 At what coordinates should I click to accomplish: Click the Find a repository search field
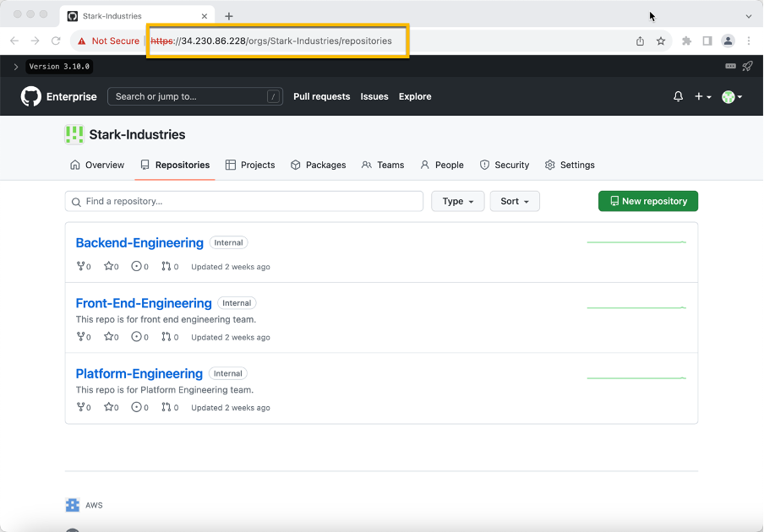pyautogui.click(x=243, y=201)
